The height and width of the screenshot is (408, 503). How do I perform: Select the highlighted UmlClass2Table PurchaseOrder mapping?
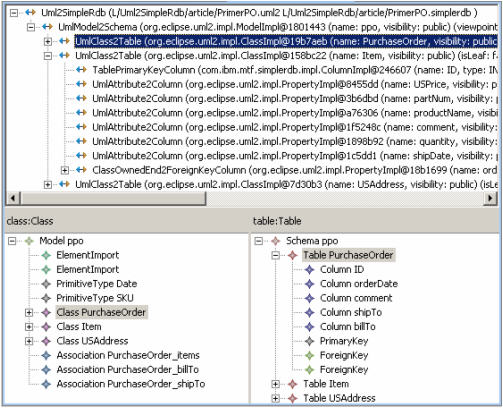[x=286, y=41]
